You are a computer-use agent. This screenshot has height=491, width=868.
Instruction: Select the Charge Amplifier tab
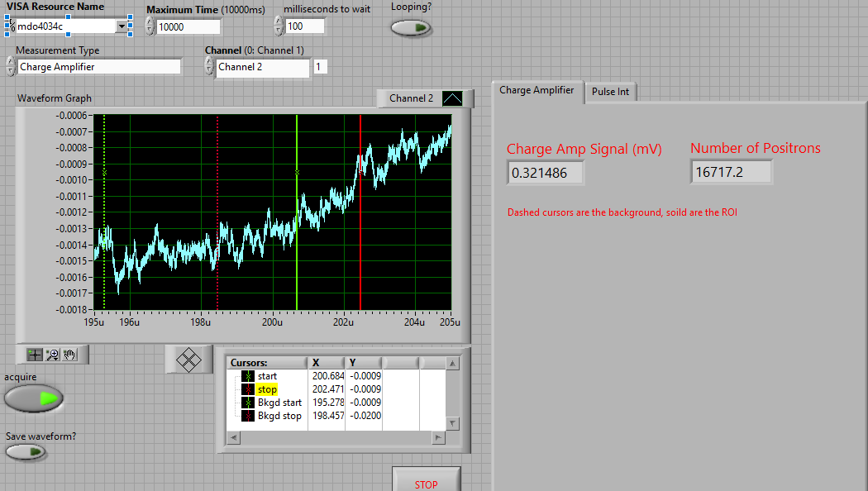point(537,91)
